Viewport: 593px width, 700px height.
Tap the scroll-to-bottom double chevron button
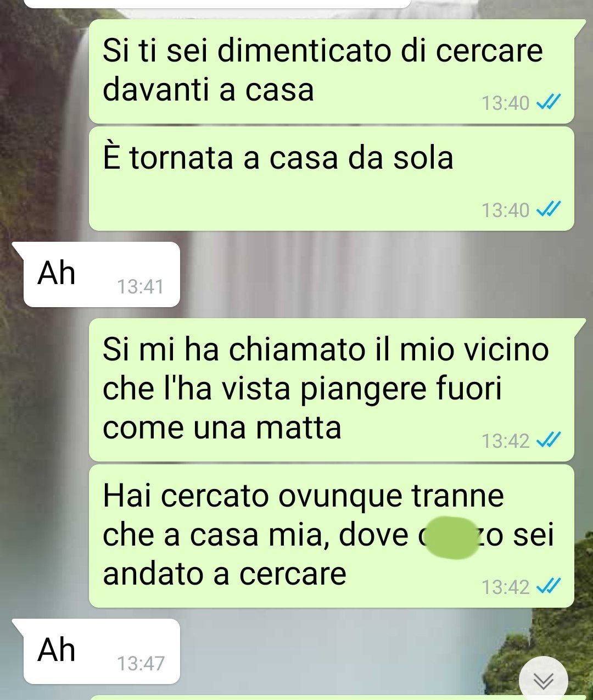[544, 680]
